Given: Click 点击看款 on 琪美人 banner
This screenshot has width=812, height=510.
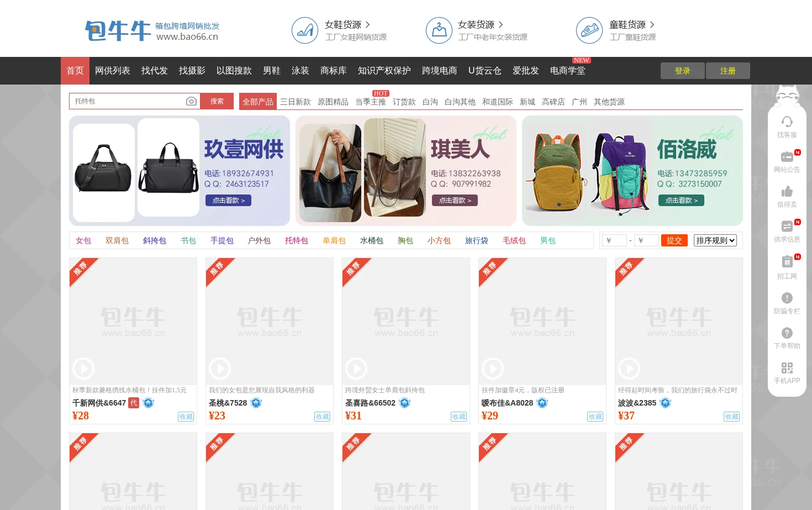Looking at the screenshot, I should [x=455, y=201].
